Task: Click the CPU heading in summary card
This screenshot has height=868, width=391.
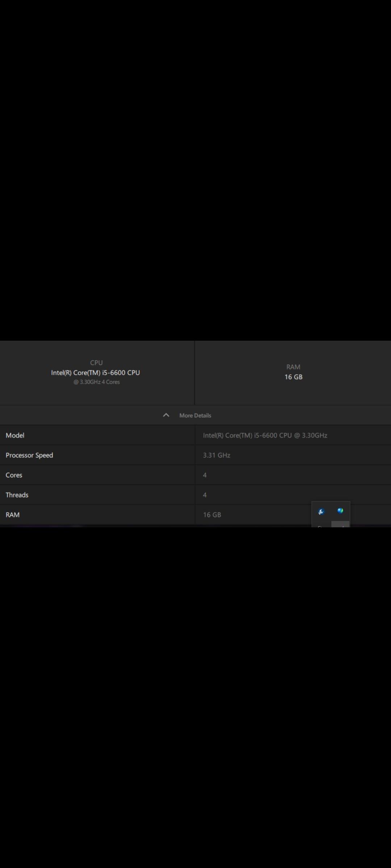Action: point(96,362)
